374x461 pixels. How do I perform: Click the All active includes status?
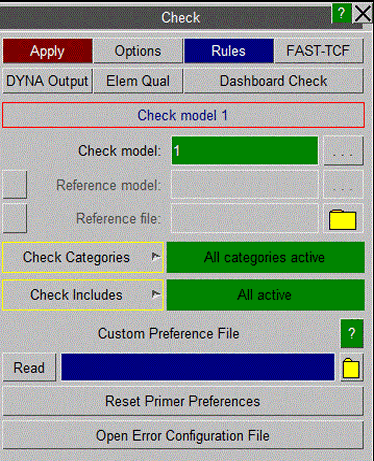[x=265, y=295]
